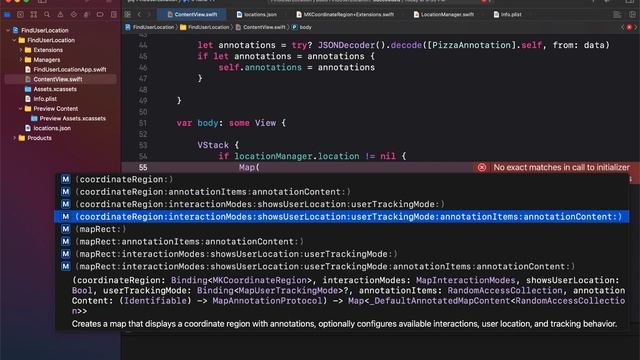Choose mapRect:interactionModes:showsUserLocation:userTrackingMode: completion

click(x=342, y=254)
